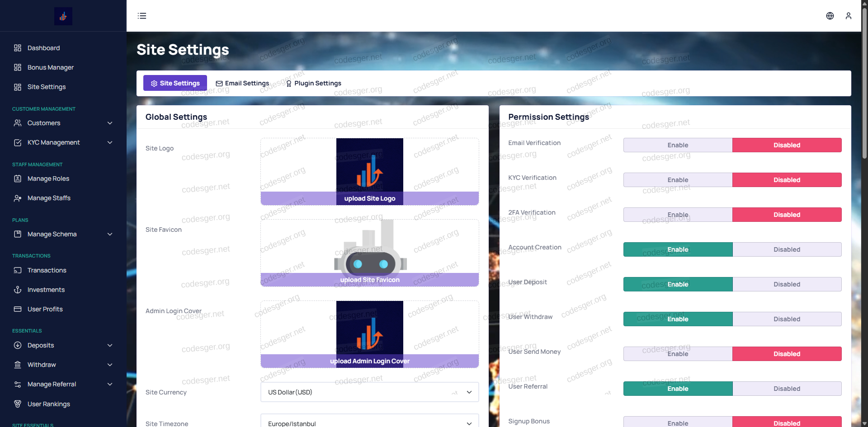This screenshot has height=427, width=868.
Task: Switch to the Email Settings tab
Action: [x=242, y=83]
